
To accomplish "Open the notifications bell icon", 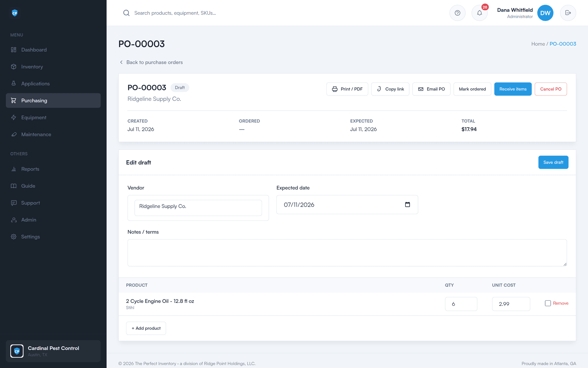I will tap(480, 13).
